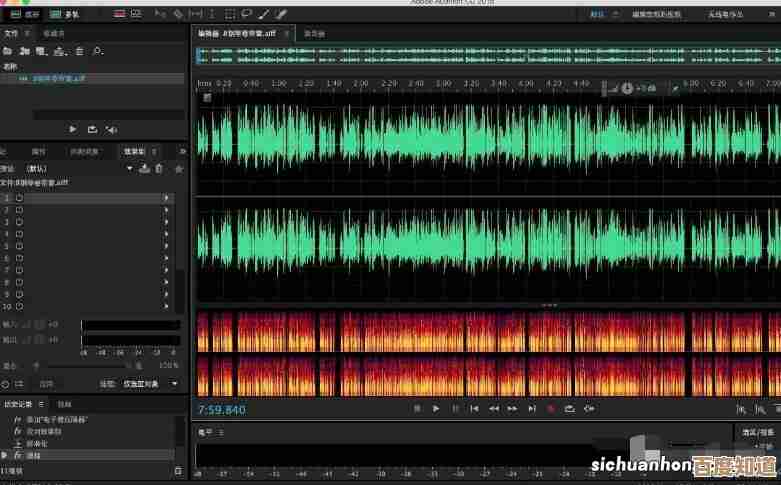Viewport: 781px width, 485px height.
Task: Expand effect list arrow for slot 1
Action: pos(166,198)
